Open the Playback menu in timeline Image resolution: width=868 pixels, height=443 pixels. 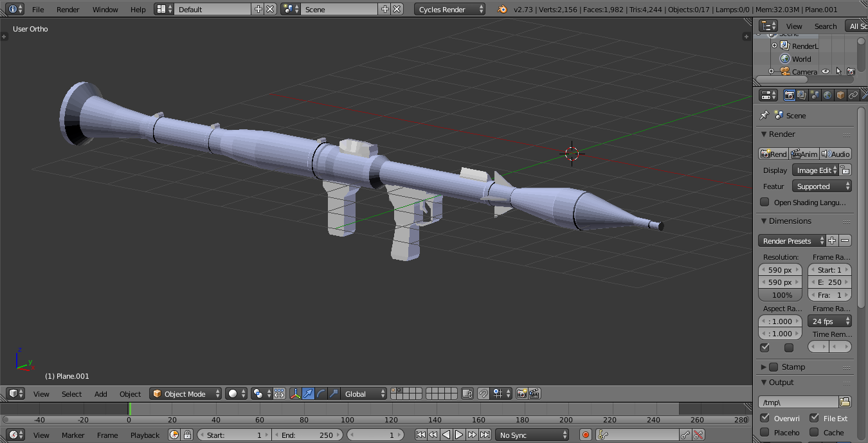[145, 435]
